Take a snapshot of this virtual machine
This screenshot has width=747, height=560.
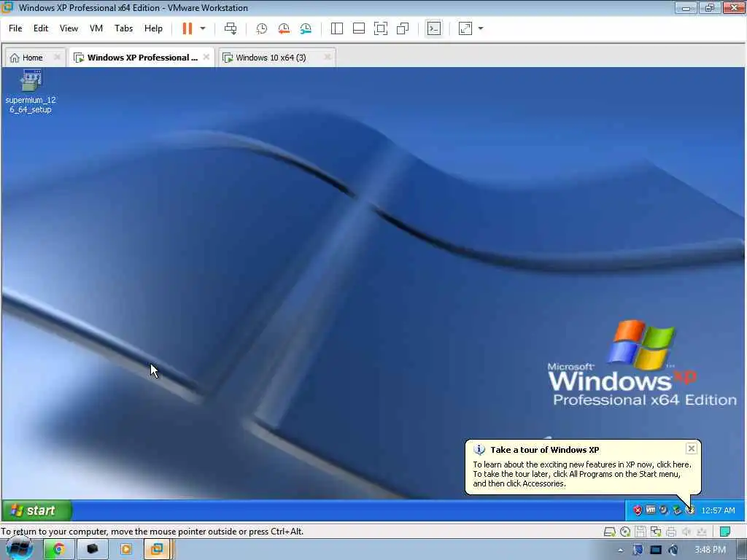262,28
